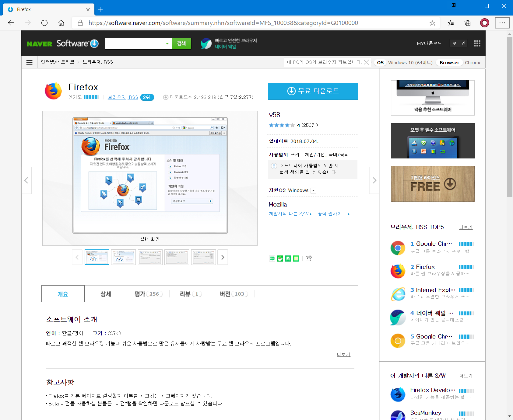This screenshot has height=420, width=513.
Task: Open the 맥용 추천 소프트웨어 banner
Action: click(433, 98)
